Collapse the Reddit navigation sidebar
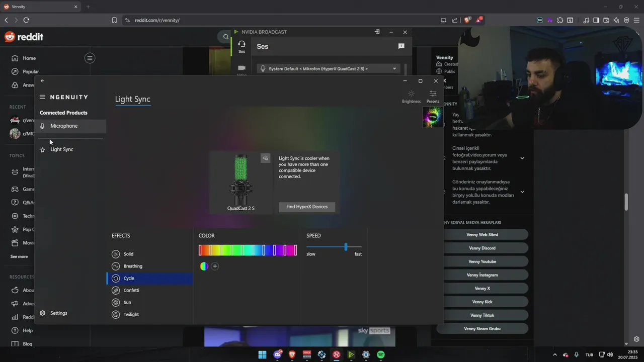This screenshot has width=644, height=362. point(90,58)
